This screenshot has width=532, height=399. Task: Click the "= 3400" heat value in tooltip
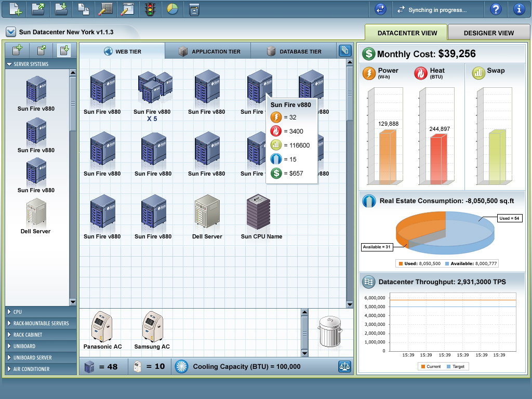click(293, 131)
